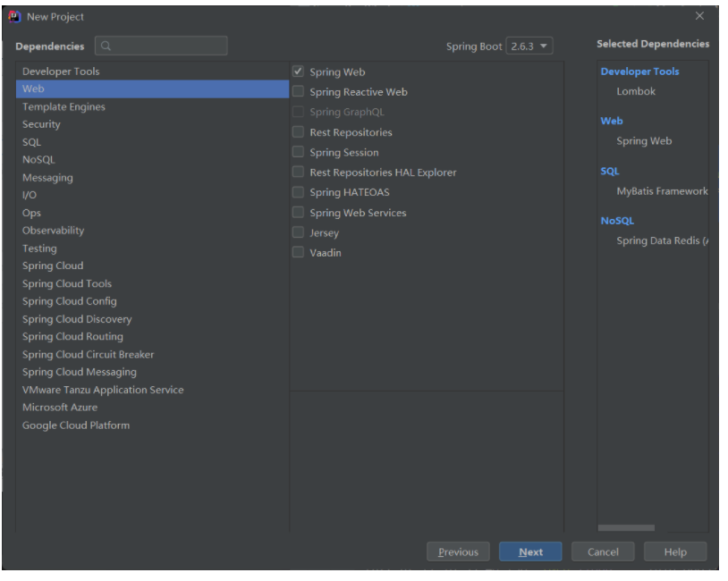Close the New Project dialog

699,16
